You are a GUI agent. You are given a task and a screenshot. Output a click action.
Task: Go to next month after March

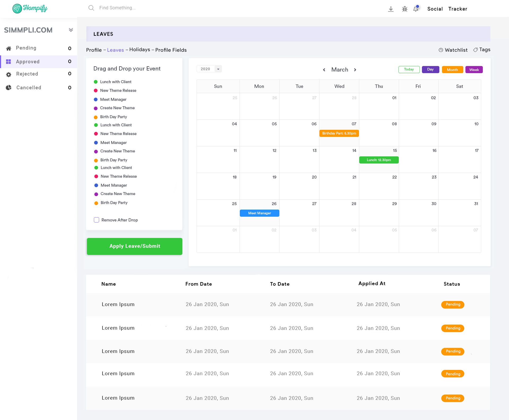(x=355, y=70)
